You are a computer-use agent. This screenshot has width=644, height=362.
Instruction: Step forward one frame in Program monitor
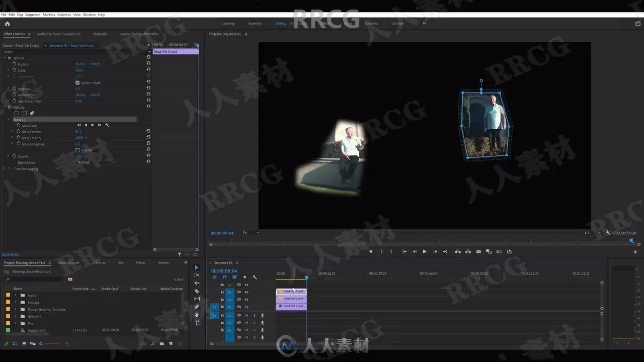435,251
